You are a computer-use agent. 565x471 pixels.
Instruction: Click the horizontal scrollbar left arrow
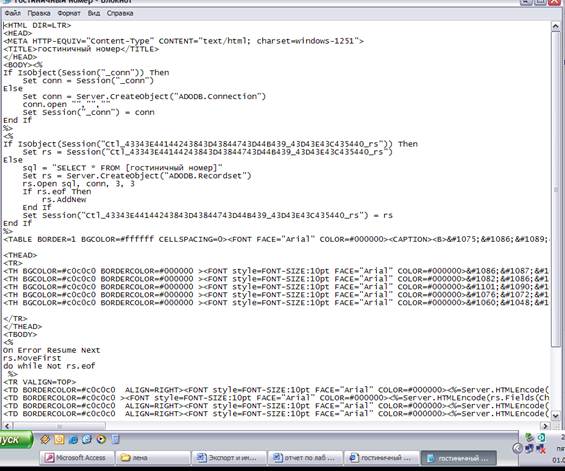click(8, 426)
